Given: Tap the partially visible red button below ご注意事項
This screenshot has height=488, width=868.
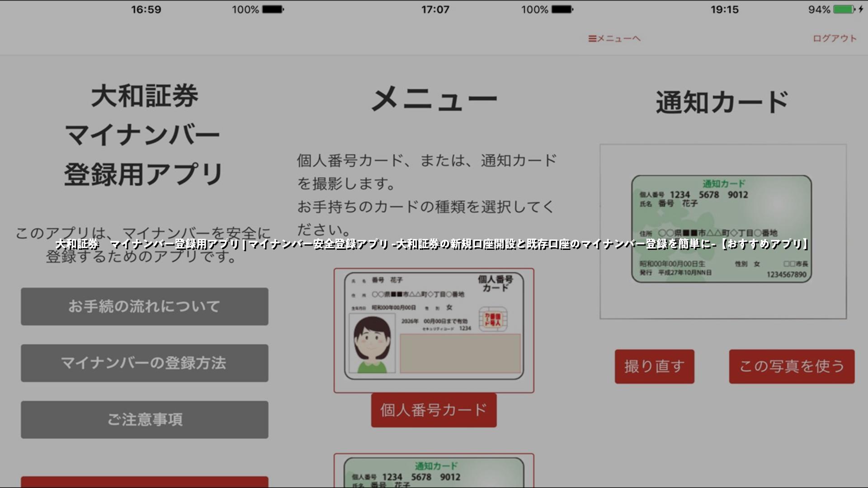Looking at the screenshot, I should pyautogui.click(x=145, y=482).
